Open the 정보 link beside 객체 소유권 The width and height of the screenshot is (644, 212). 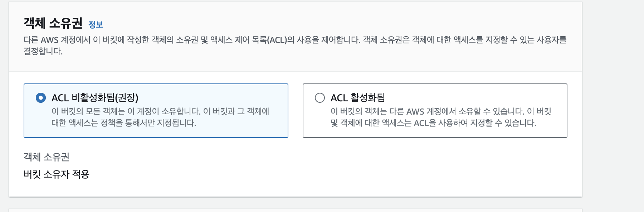tap(96, 25)
